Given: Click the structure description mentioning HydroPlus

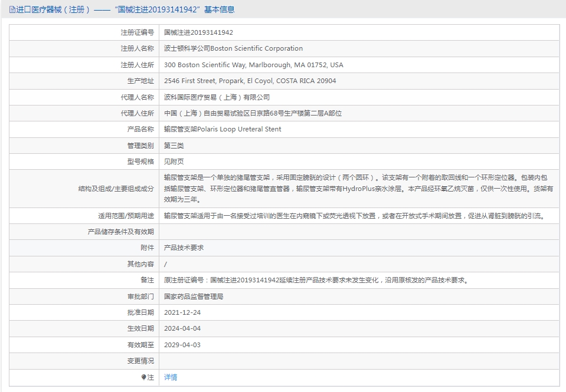Looking at the screenshot, I should coord(358,189).
